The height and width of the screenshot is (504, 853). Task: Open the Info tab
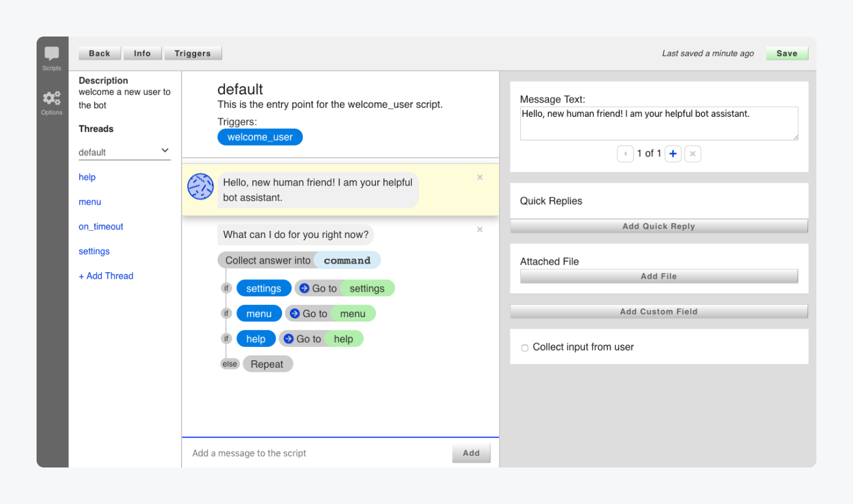tap(142, 54)
